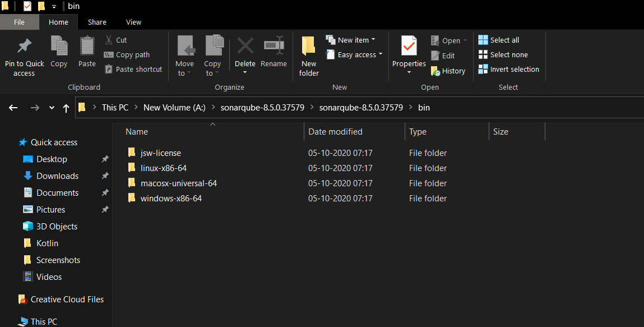
Task: Choose Copy path in Clipboard group
Action: (x=127, y=54)
